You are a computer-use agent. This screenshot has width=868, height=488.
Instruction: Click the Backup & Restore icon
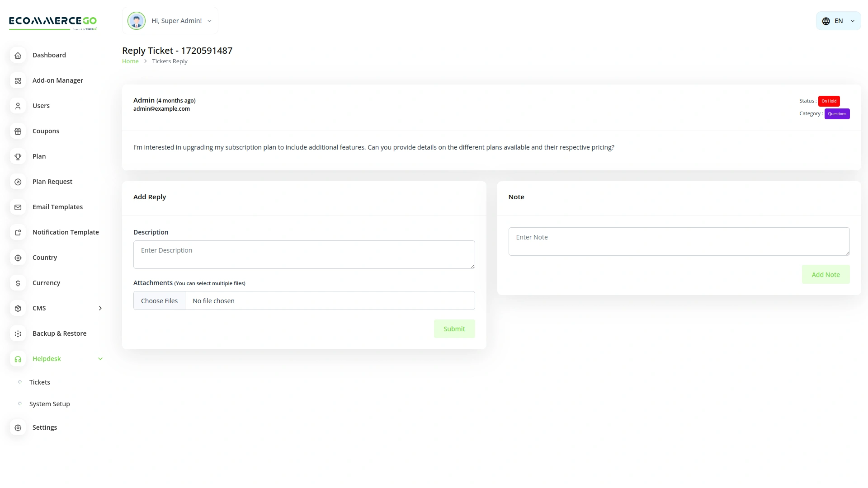point(18,333)
